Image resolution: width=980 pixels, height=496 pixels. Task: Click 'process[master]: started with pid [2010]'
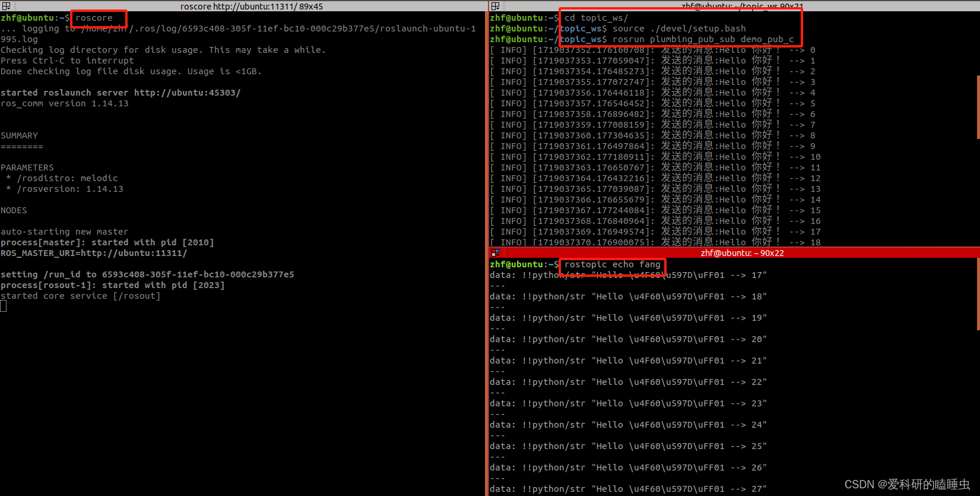click(x=107, y=242)
